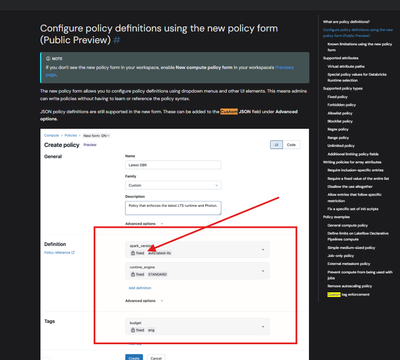This screenshot has width=400, height=360.
Task: Open Policy examples in the sidebar
Action: tap(336, 217)
